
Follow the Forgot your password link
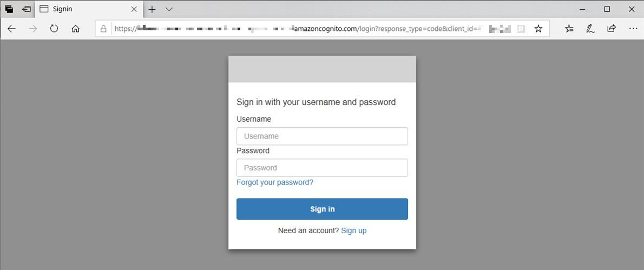coord(275,182)
